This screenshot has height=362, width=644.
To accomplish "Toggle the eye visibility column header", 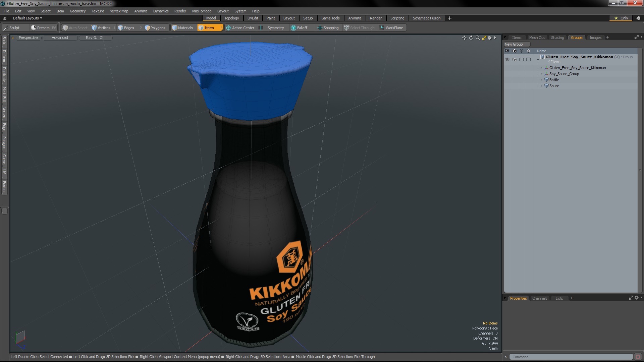I will [x=507, y=51].
